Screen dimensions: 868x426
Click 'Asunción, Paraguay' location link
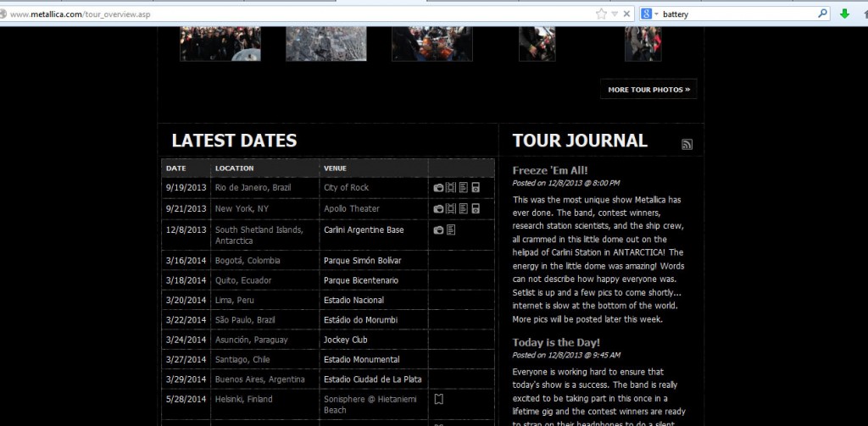click(x=251, y=340)
